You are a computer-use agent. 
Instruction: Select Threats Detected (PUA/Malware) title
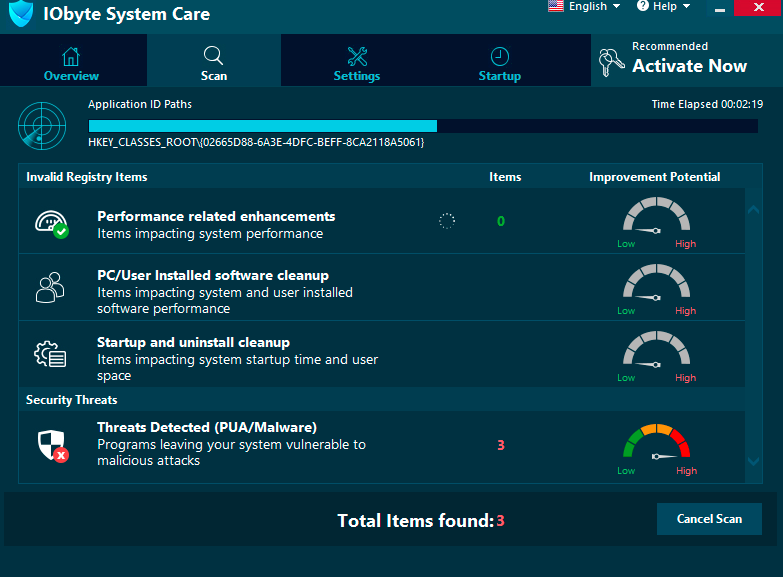pos(207,427)
